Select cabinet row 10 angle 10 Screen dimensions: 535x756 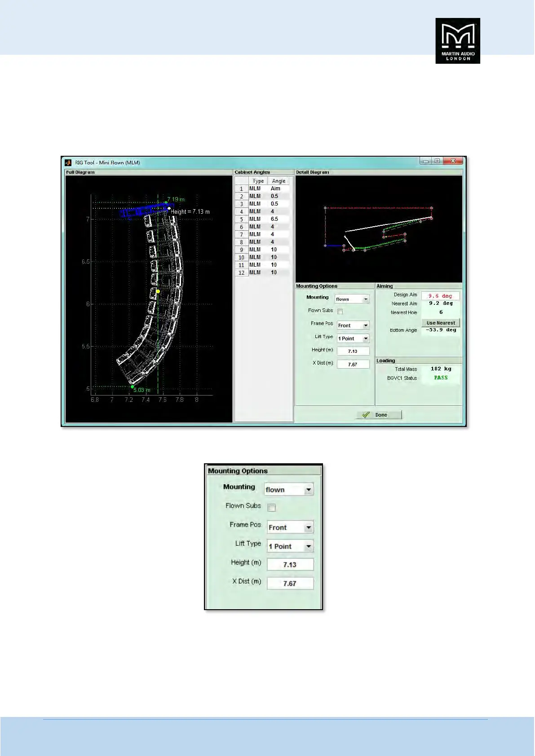pyautogui.click(x=279, y=257)
